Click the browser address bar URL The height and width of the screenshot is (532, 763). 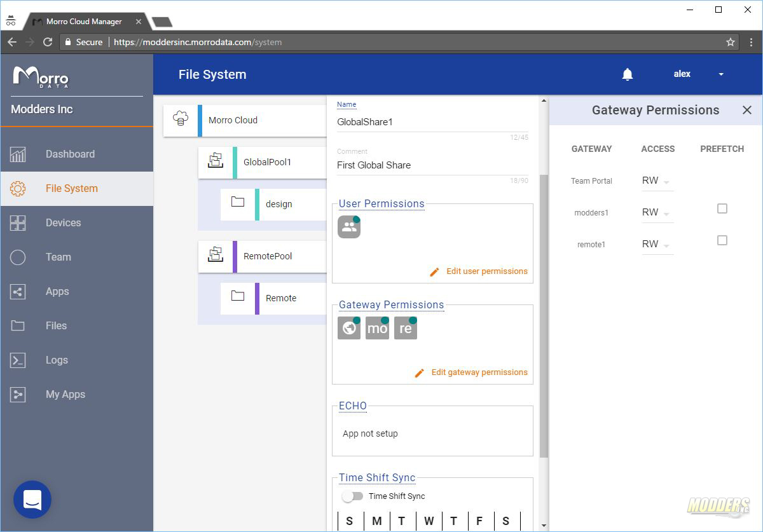(198, 42)
